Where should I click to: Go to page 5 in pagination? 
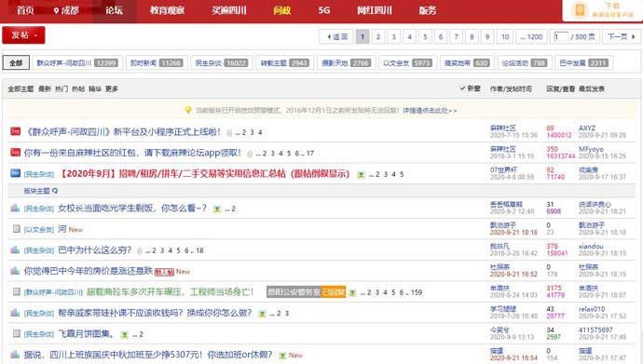425,37
